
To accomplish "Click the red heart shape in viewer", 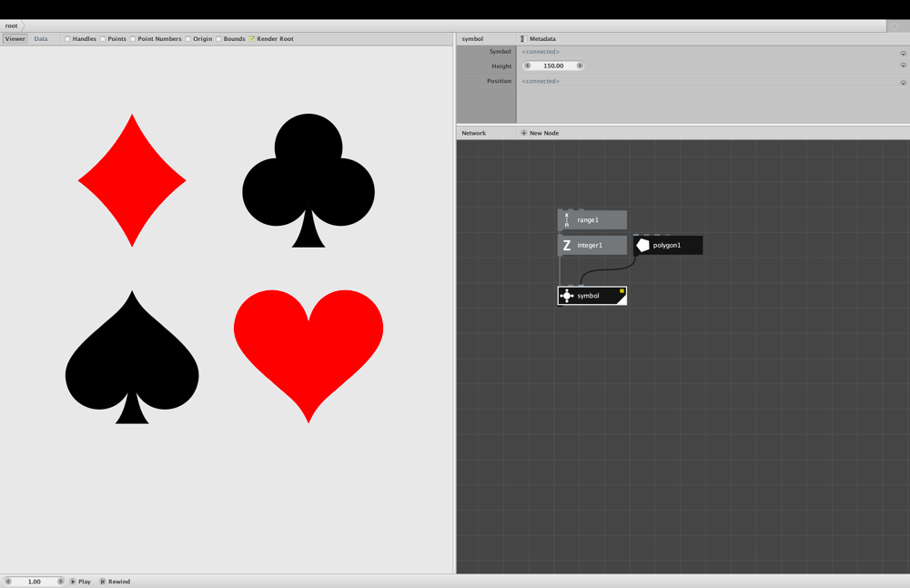I will tap(308, 357).
